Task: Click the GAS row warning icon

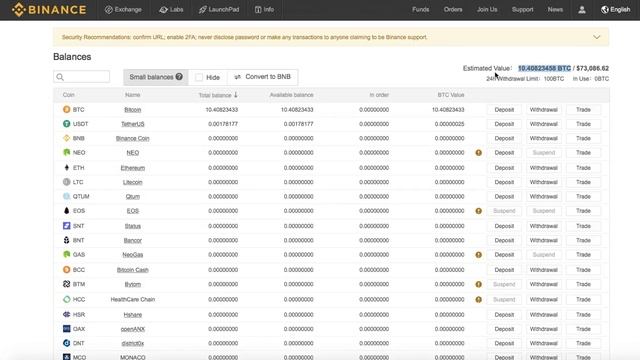Action: (479, 255)
